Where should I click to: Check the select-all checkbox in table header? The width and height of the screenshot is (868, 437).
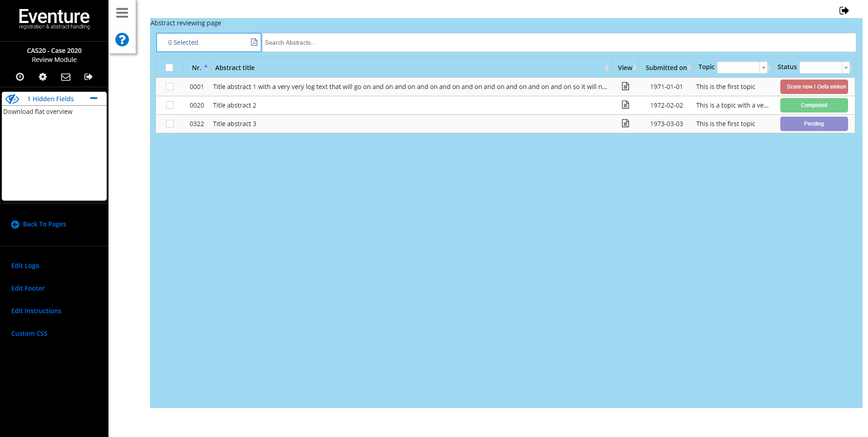[x=170, y=67]
